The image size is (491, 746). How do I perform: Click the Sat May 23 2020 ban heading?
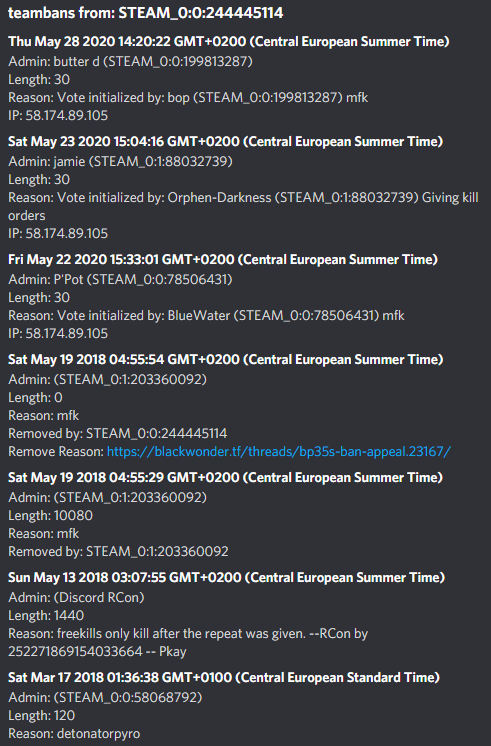pos(226,141)
